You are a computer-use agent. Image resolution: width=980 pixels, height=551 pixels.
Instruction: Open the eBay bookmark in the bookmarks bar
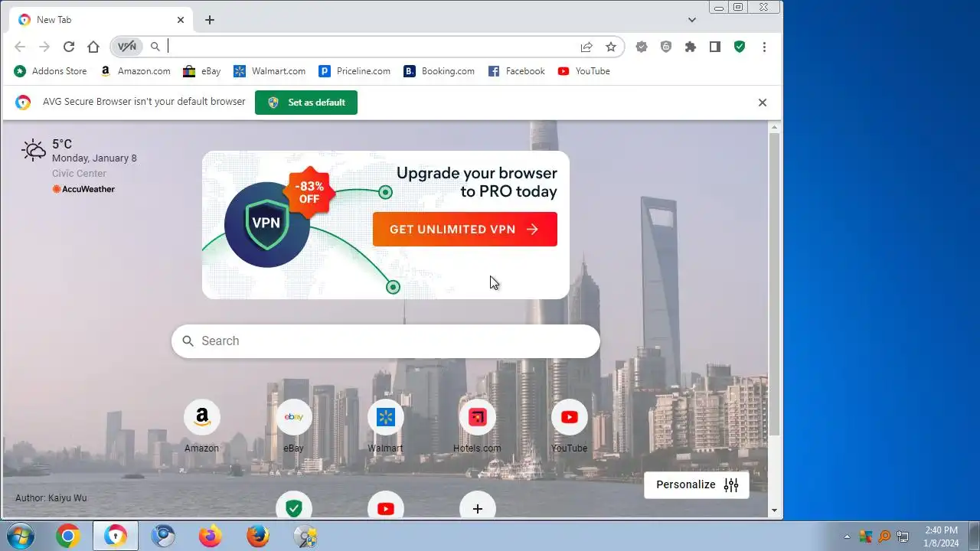pyautogui.click(x=202, y=71)
